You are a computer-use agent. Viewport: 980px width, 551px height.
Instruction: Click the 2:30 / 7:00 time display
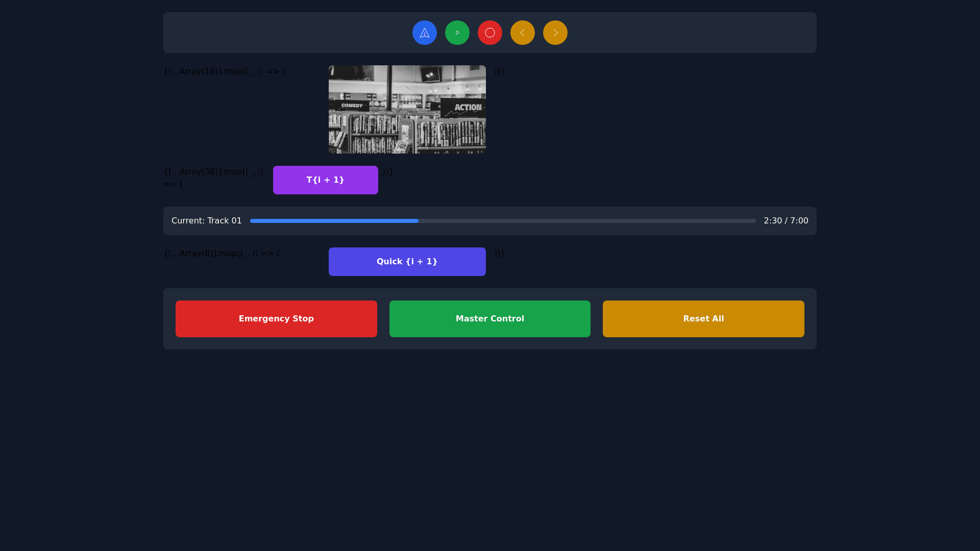786,220
